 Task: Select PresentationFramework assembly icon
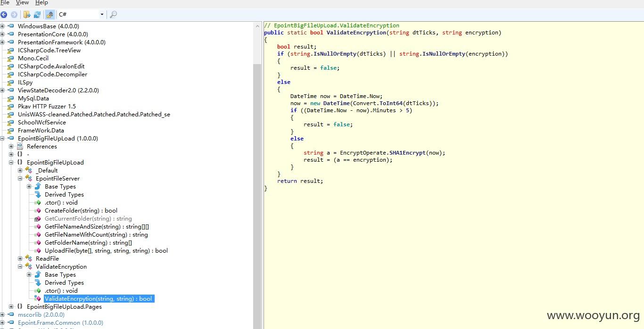pyautogui.click(x=11, y=42)
